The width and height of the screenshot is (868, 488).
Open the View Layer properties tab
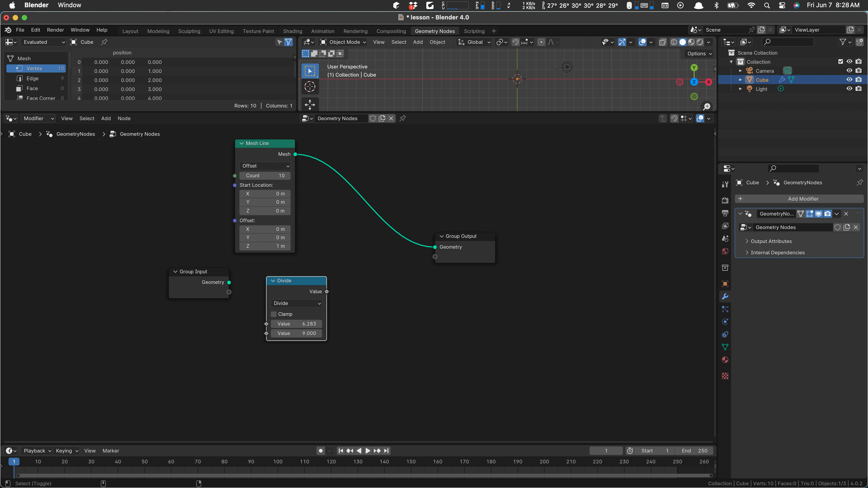(x=725, y=226)
